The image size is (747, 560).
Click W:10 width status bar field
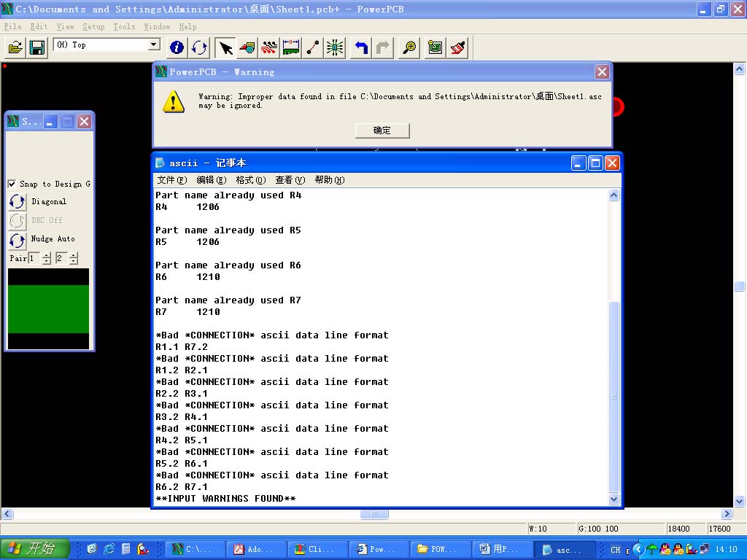[551, 529]
